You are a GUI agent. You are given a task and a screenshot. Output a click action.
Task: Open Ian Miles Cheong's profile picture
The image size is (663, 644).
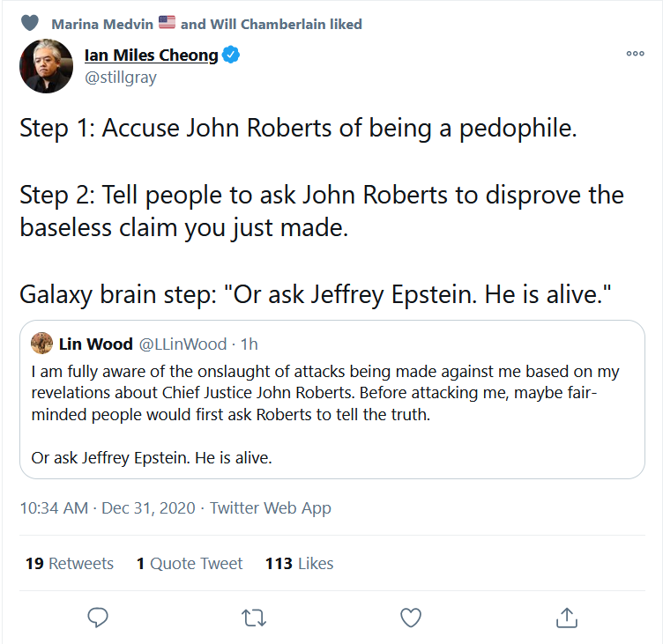pos(46,66)
